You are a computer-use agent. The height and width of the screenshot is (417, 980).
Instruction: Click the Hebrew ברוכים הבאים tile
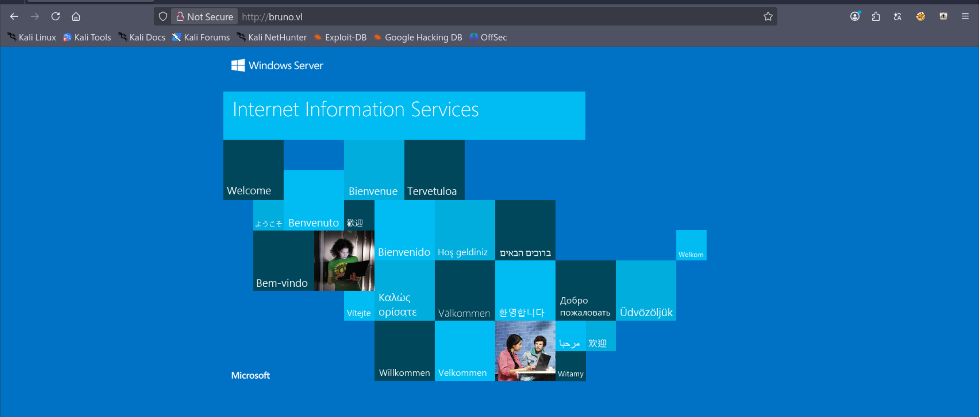tap(525, 230)
